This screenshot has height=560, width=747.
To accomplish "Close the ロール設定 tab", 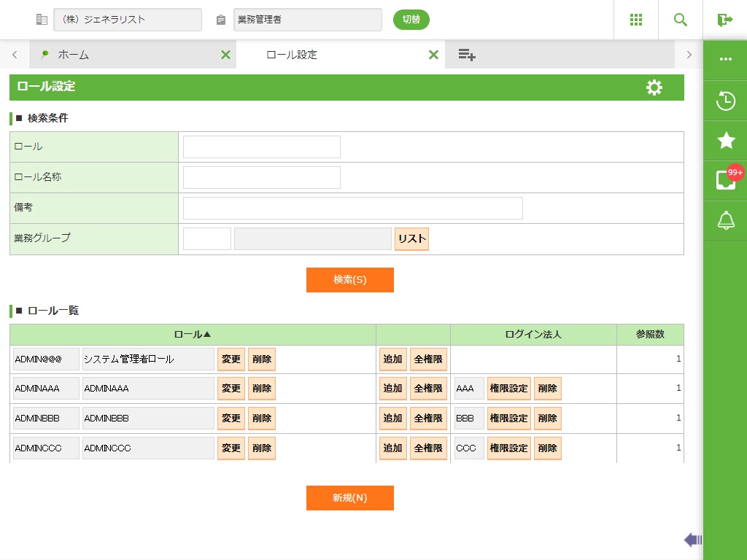I will click(x=433, y=55).
